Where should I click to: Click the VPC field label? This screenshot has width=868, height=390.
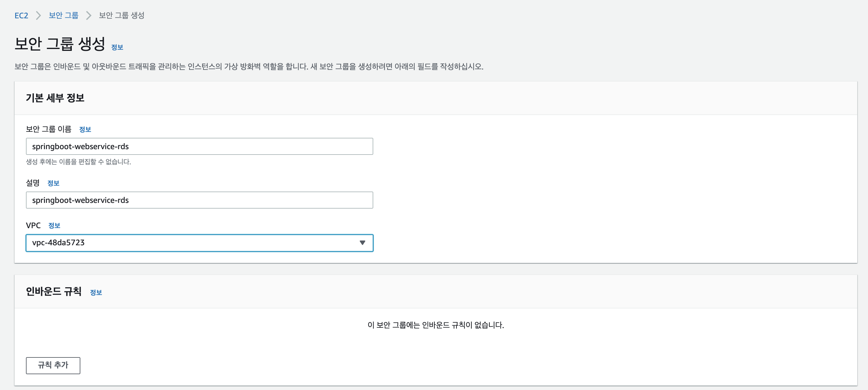tap(33, 226)
